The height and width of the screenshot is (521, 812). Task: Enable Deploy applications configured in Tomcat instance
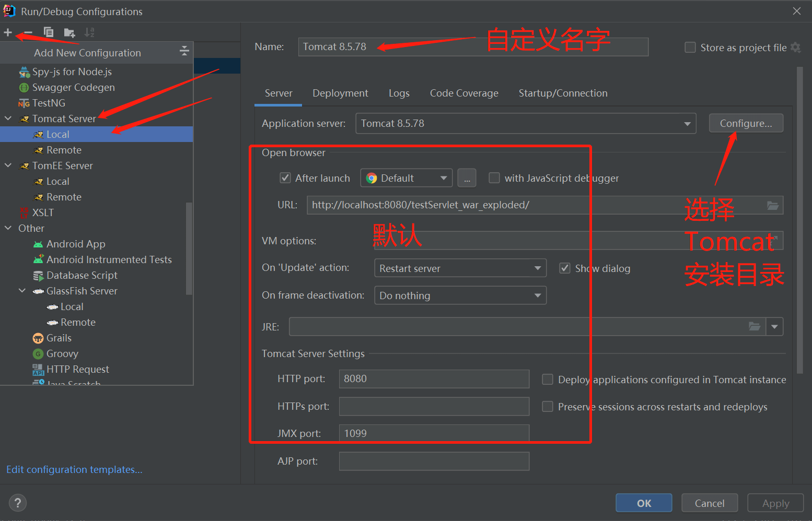(x=548, y=380)
